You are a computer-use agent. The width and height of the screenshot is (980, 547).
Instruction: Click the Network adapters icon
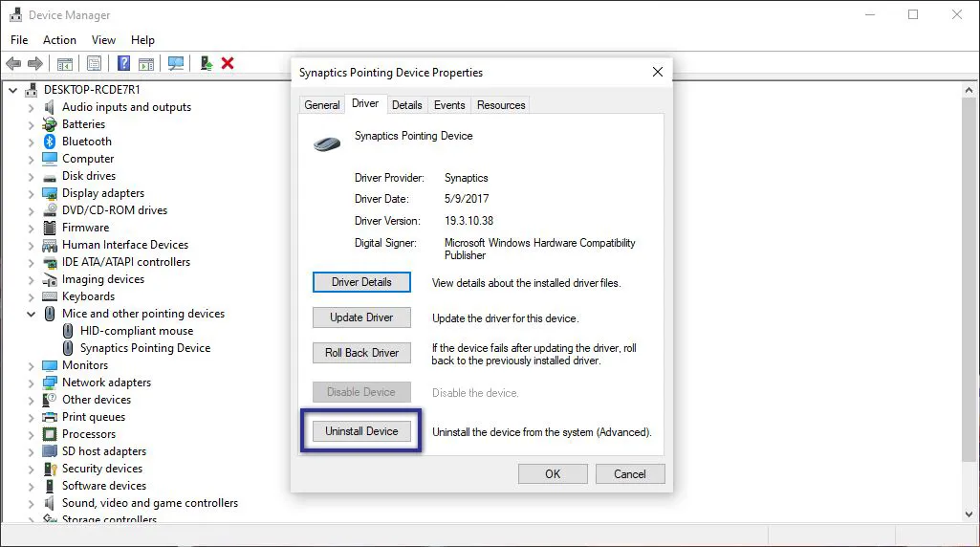(x=50, y=383)
